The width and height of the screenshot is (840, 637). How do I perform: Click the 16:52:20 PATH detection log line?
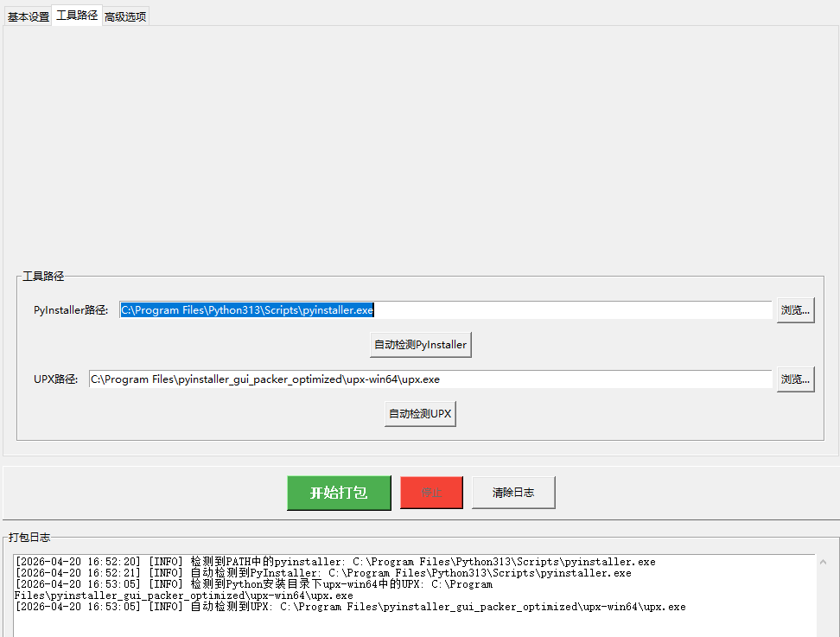tap(334, 562)
